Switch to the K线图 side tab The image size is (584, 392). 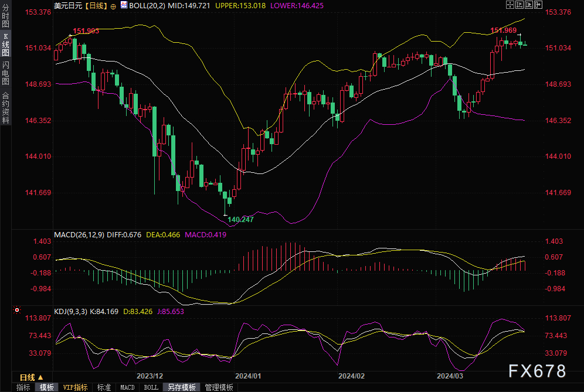coord(5,45)
